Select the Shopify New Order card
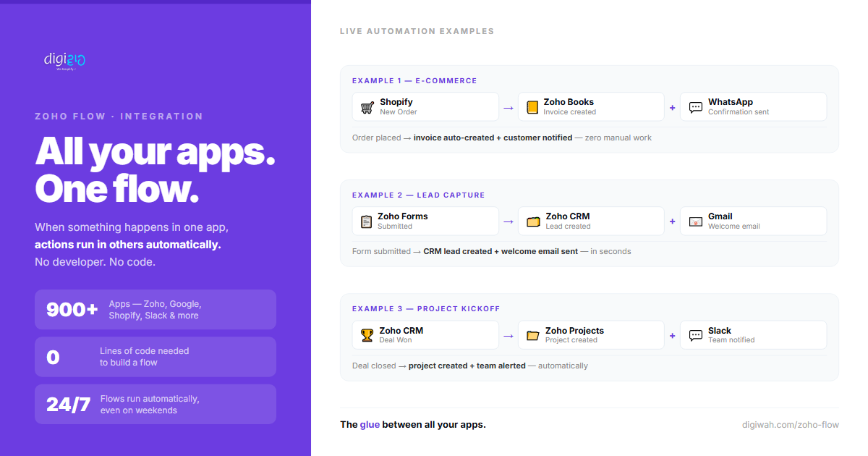Viewport: 868px width, 456px height. click(x=425, y=107)
